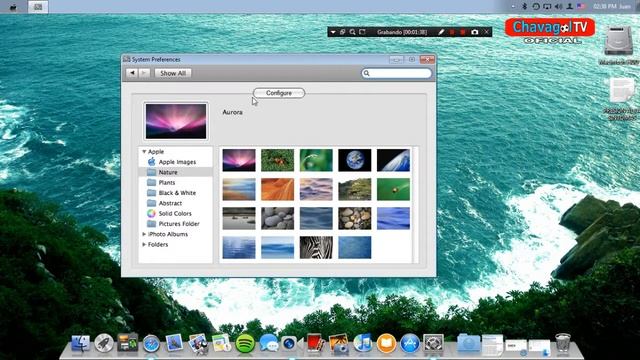Viewport: 640px width, 360px height.
Task: Pick the grey stones wallpaper
Action: (278, 218)
